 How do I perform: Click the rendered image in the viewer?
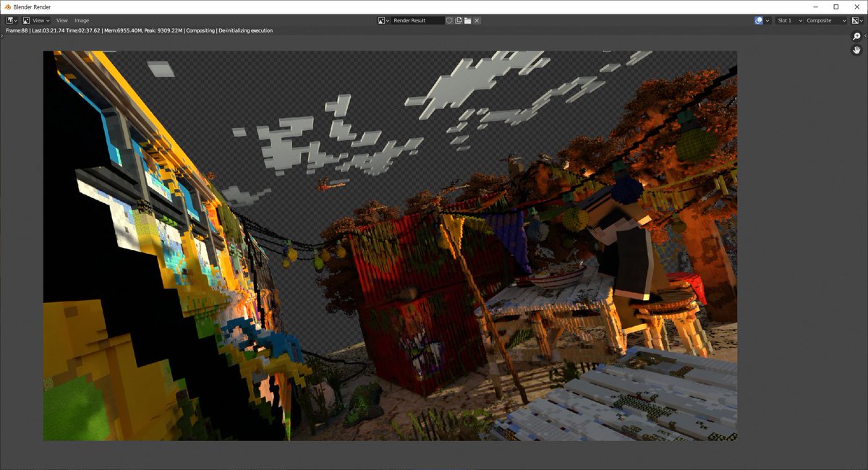390,245
